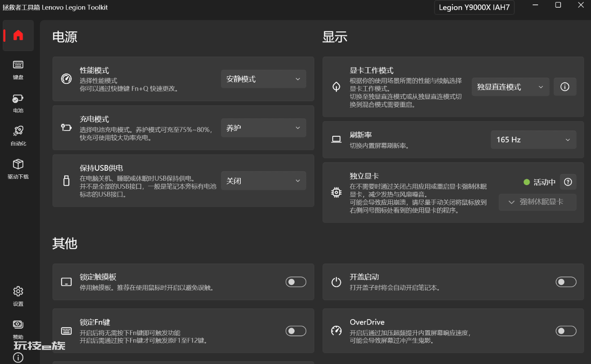Enable the OverDrive switch

point(566,331)
